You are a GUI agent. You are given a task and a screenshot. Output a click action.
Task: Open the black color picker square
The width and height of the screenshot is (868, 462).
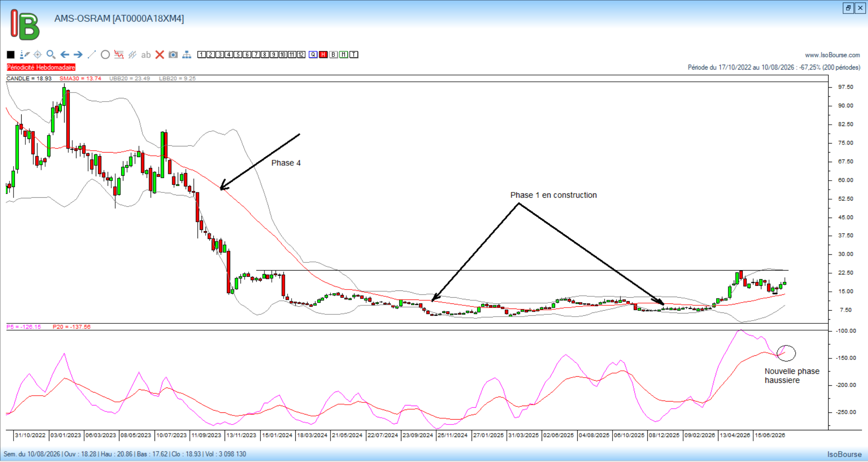click(11, 55)
